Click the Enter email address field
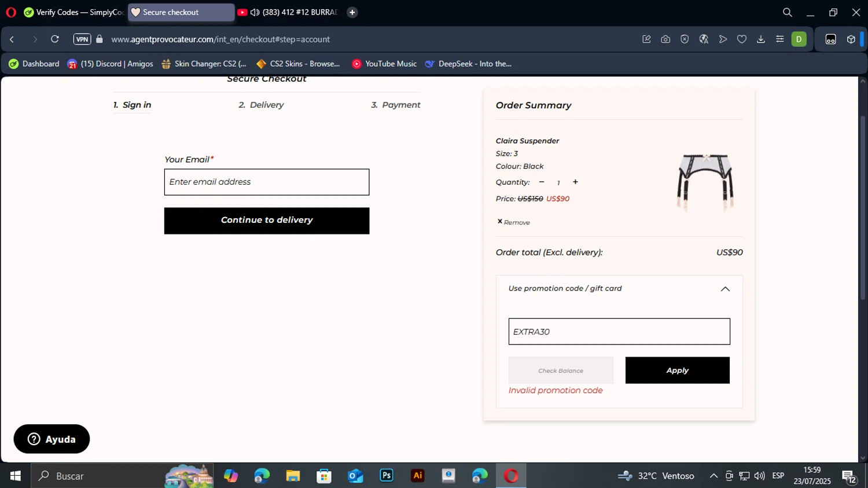Image resolution: width=868 pixels, height=488 pixels. pyautogui.click(x=267, y=182)
